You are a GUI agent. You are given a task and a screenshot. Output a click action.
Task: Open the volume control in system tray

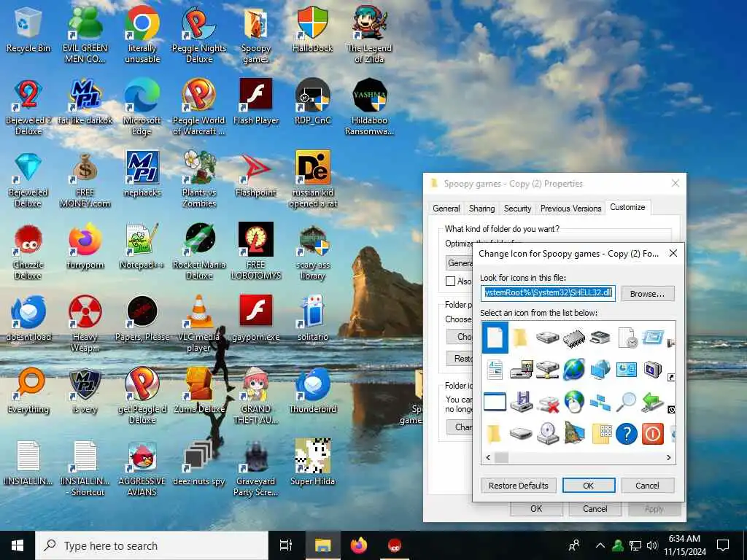coord(652,545)
